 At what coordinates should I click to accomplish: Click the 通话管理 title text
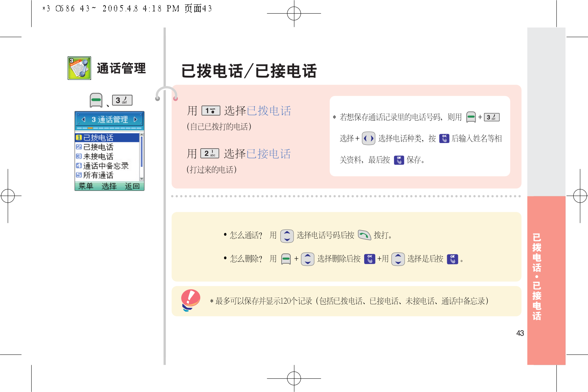click(121, 68)
